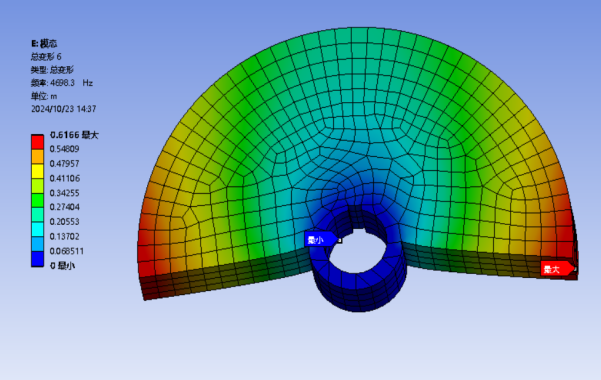601x380 pixels.
Task: Click the legend value '0.13702'
Action: click(64, 237)
